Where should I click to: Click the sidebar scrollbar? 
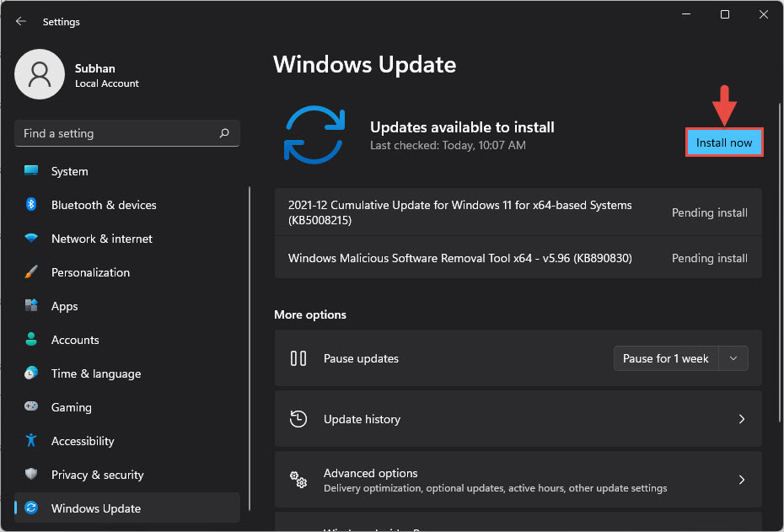pyautogui.click(x=249, y=348)
